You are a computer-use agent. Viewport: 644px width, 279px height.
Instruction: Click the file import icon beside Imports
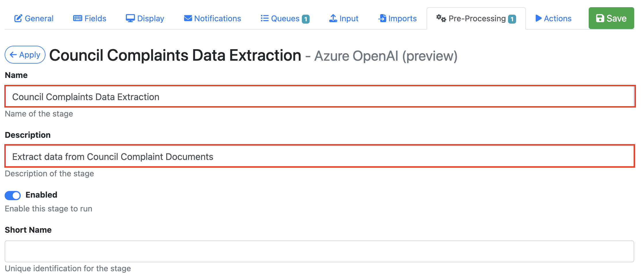point(382,18)
